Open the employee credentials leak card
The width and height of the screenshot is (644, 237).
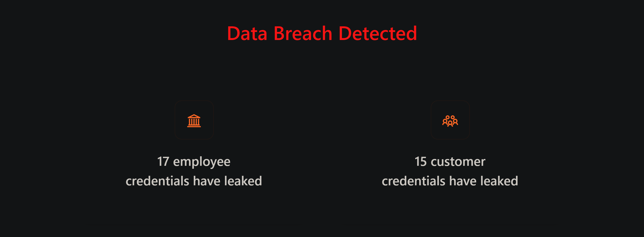[x=194, y=144]
